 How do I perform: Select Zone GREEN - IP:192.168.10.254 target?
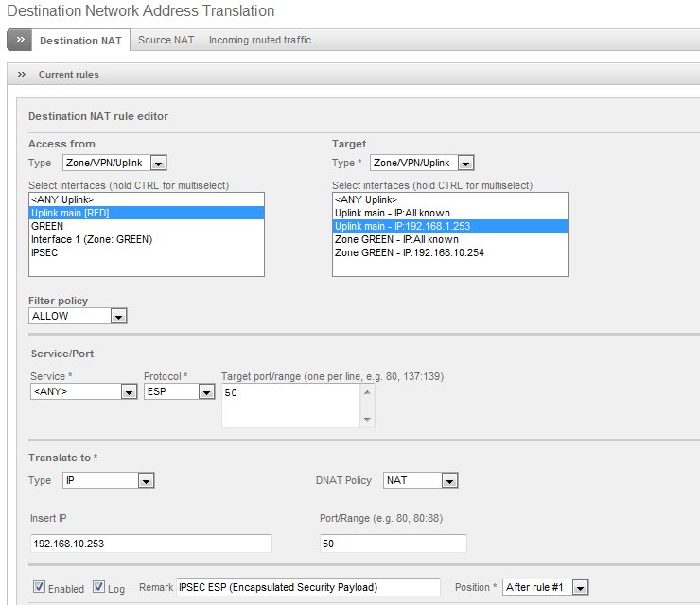pos(410,253)
